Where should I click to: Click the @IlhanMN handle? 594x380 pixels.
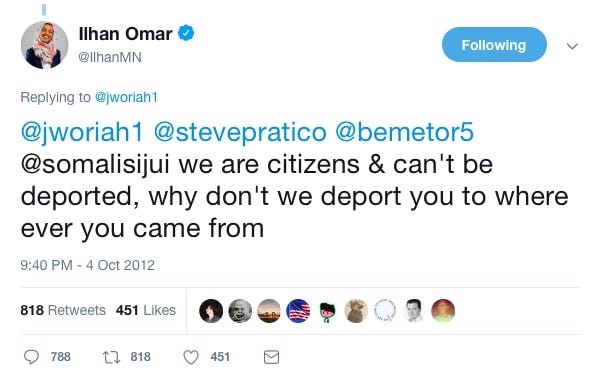pos(110,57)
